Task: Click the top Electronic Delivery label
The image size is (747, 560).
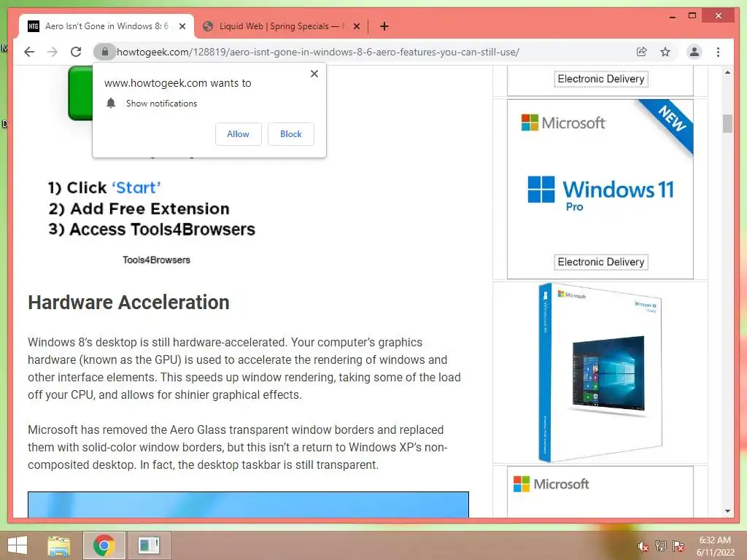Action: [x=601, y=79]
